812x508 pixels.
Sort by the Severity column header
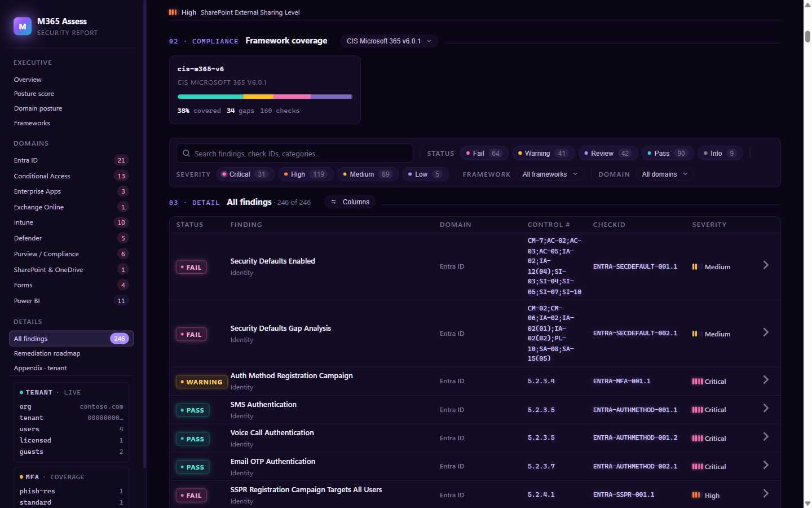(709, 225)
